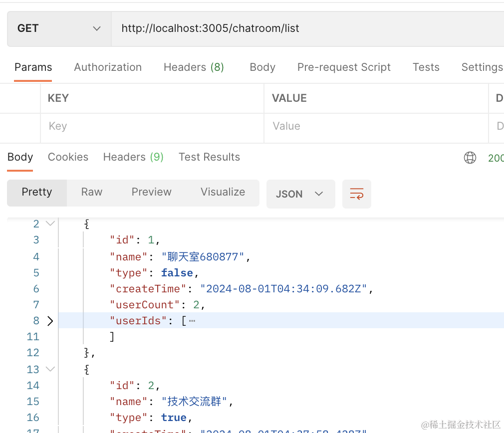
Task: Open the Pre-request Script tab
Action: (344, 67)
